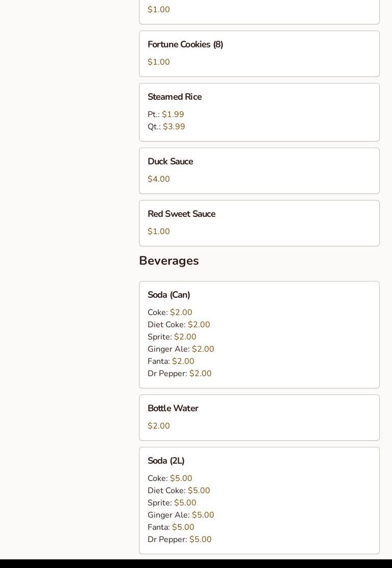The image size is (392, 568).
Task: Click the Beverages section heading
Action: pos(169,261)
